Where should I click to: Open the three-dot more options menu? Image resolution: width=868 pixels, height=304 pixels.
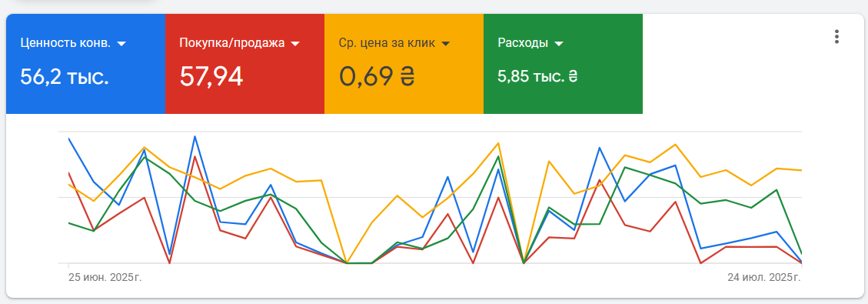coord(836,37)
